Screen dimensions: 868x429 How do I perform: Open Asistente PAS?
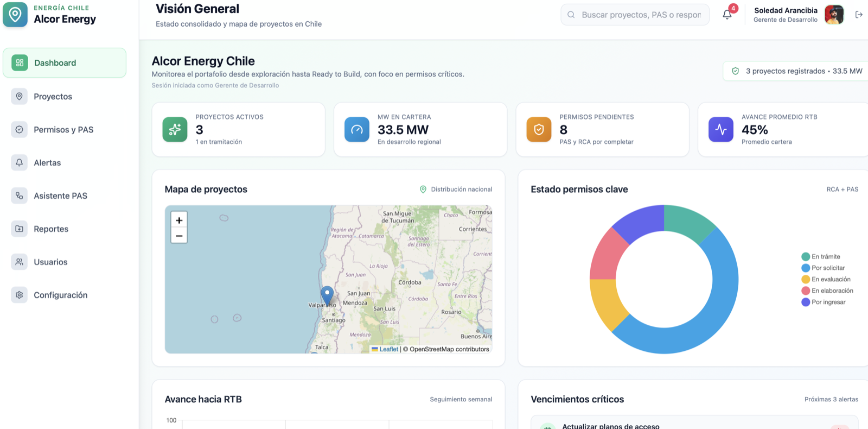[65, 196]
